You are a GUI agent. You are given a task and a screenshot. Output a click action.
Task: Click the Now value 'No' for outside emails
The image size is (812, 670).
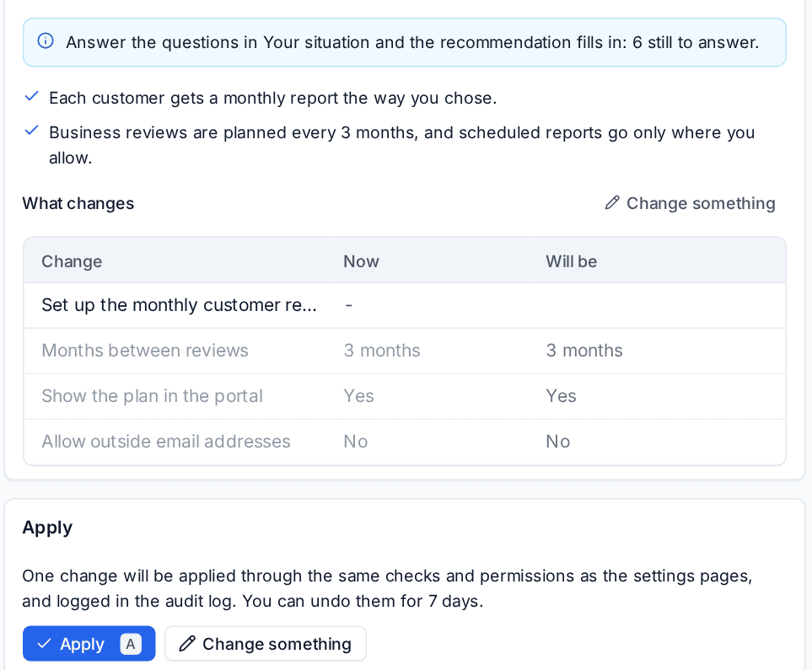click(x=356, y=442)
